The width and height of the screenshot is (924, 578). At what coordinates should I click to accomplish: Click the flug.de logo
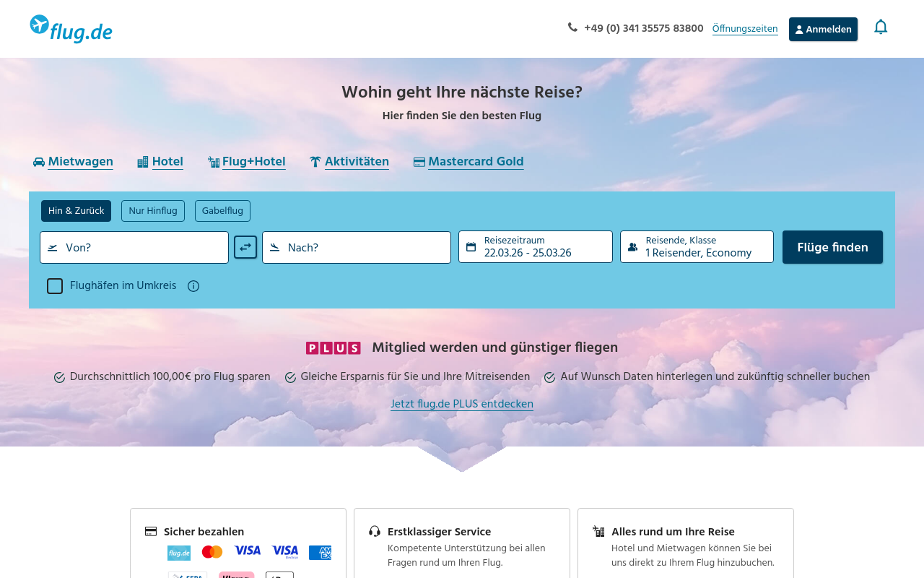(71, 29)
